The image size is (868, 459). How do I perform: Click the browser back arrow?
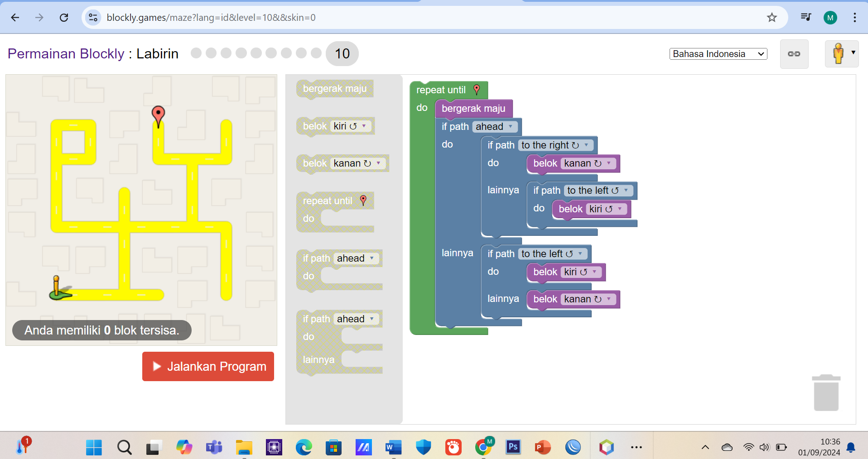[15, 18]
